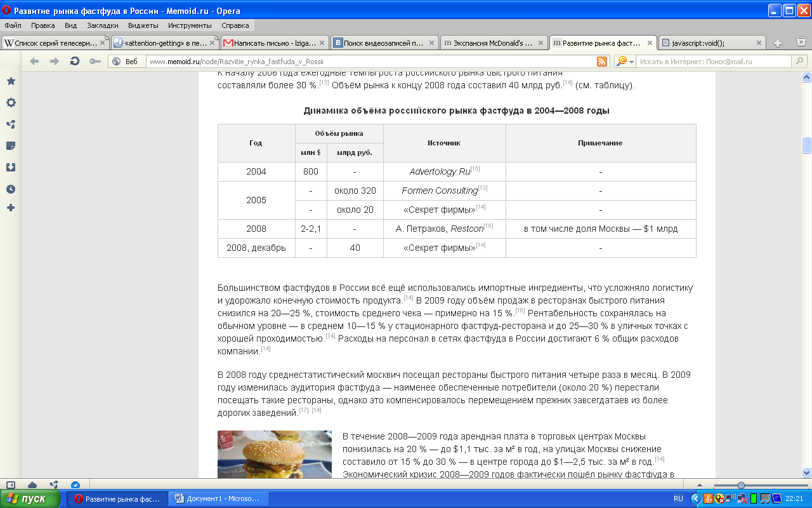This screenshot has width=812, height=508.
Task: Switch to the '«attention-getting» в пе…' tab
Action: (165, 43)
